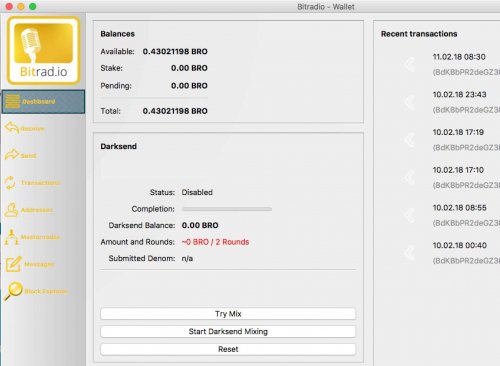Select the 10.02.18 23:43 transaction date
The height and width of the screenshot is (366, 500).
(x=459, y=95)
